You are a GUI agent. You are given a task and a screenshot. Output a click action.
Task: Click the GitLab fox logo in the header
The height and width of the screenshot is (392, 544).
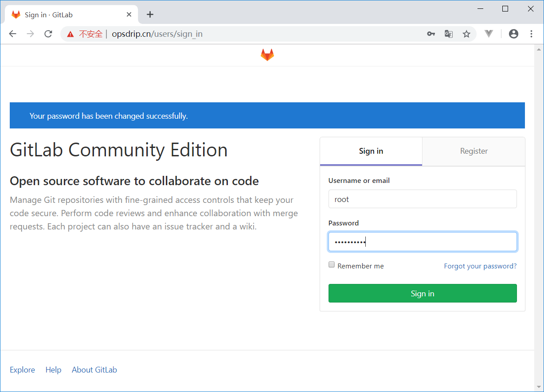(267, 55)
